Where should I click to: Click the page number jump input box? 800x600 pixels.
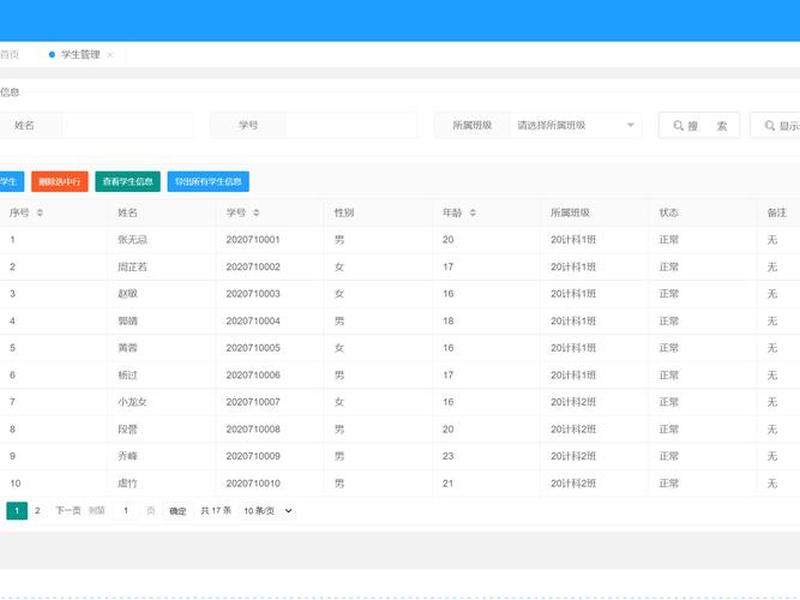point(126,511)
